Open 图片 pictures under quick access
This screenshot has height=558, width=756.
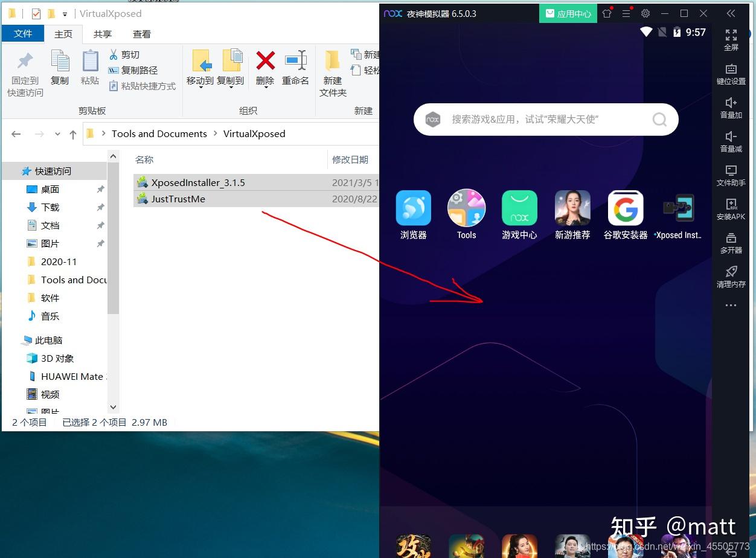(50, 243)
